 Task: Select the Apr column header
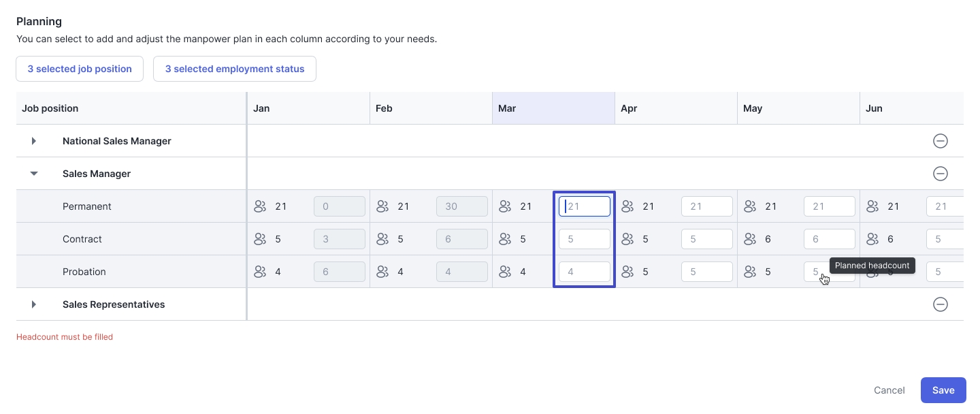[x=676, y=108]
